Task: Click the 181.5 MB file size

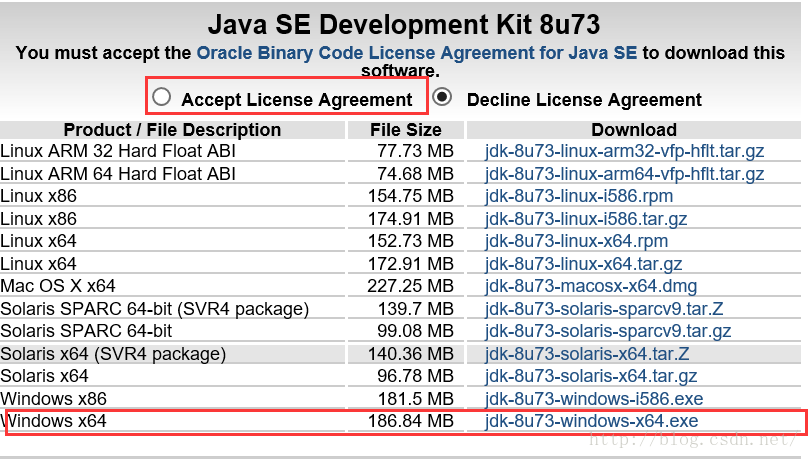Action: (416, 399)
